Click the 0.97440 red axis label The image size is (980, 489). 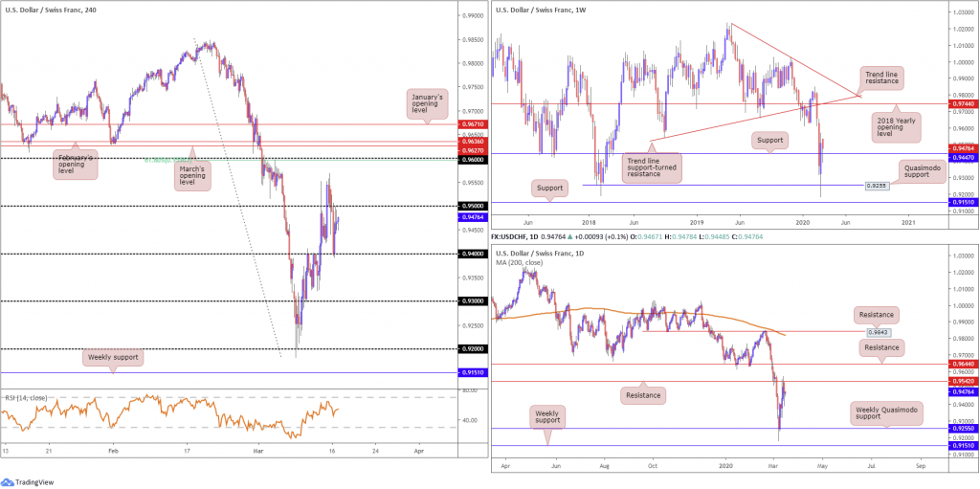961,103
